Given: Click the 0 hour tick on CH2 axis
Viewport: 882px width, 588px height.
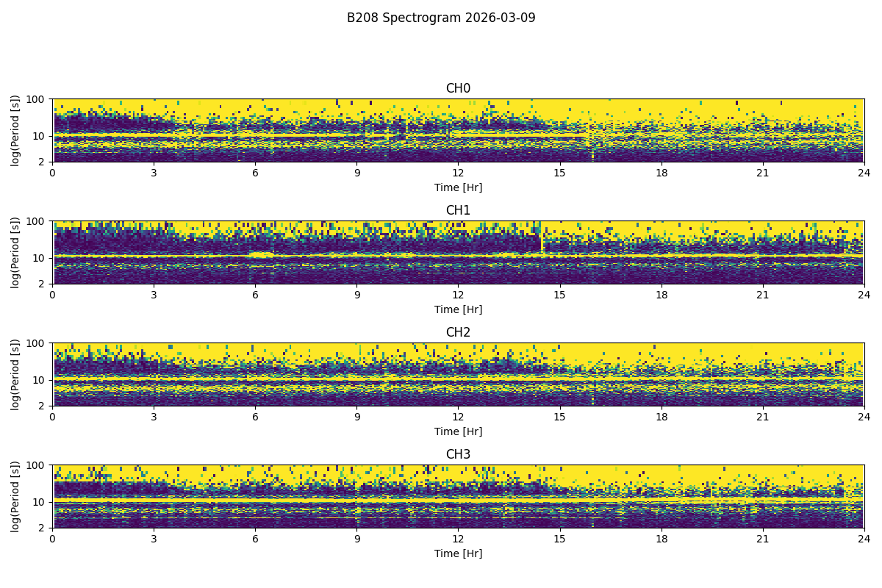Looking at the screenshot, I should 52,417.
